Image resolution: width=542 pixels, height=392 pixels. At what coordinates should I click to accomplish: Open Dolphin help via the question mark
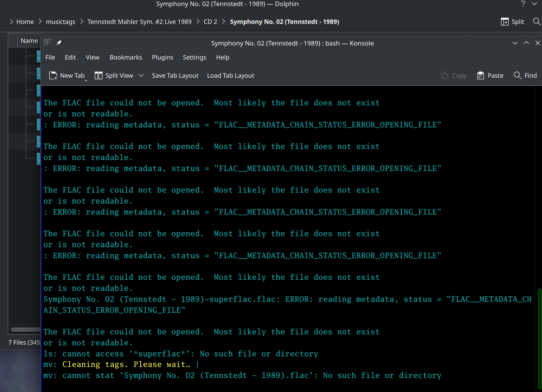tap(523, 4)
